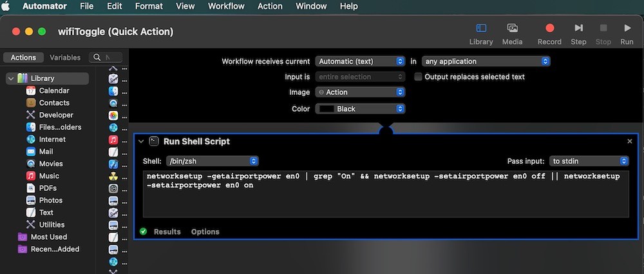The image size is (644, 274).
Task: Switch to the Actions tab
Action: point(23,57)
